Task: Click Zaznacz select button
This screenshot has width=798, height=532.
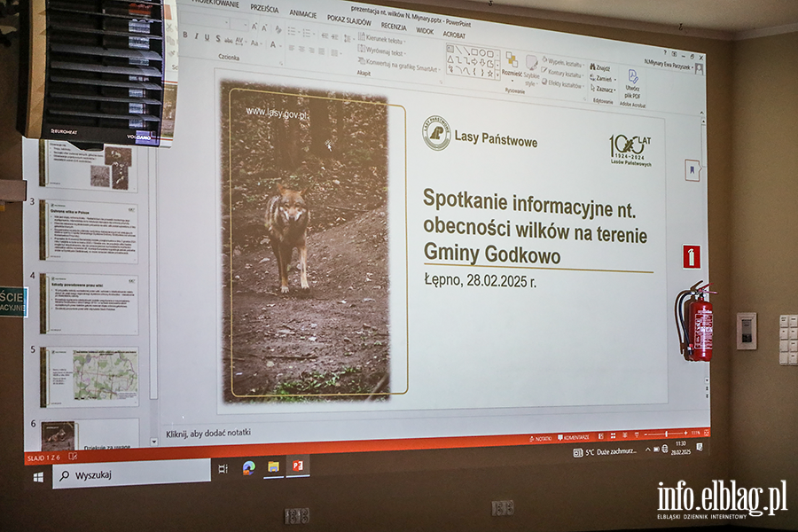Action: click(x=603, y=89)
